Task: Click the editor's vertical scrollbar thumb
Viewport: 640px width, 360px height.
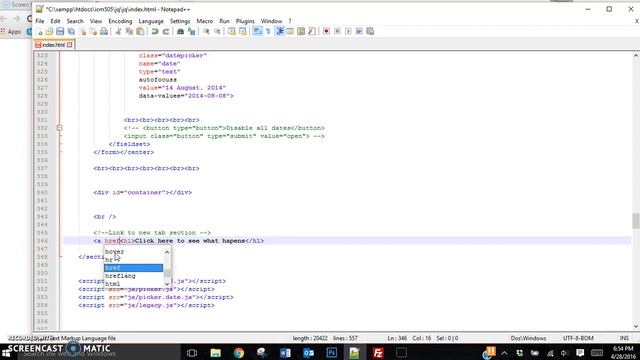Action: point(636,221)
